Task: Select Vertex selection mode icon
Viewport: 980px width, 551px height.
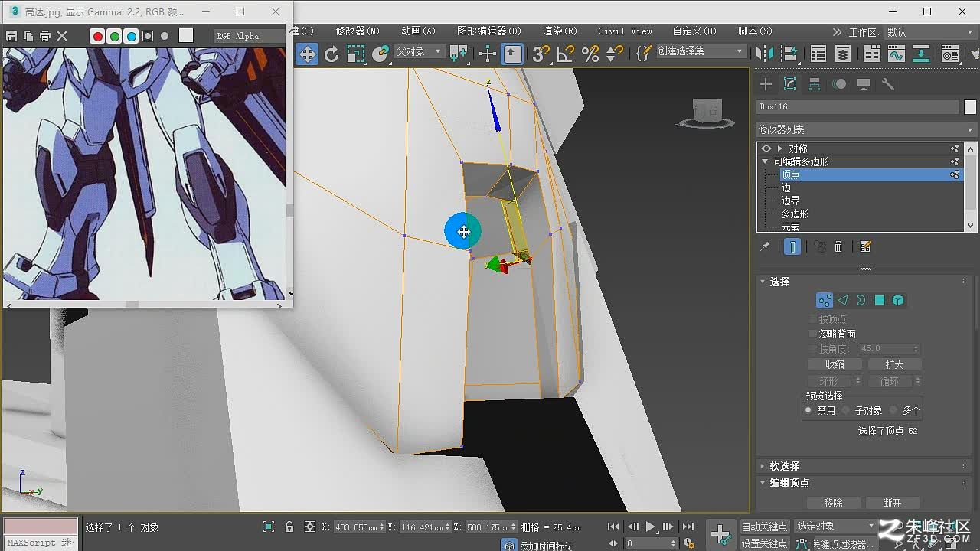Action: [x=825, y=301]
